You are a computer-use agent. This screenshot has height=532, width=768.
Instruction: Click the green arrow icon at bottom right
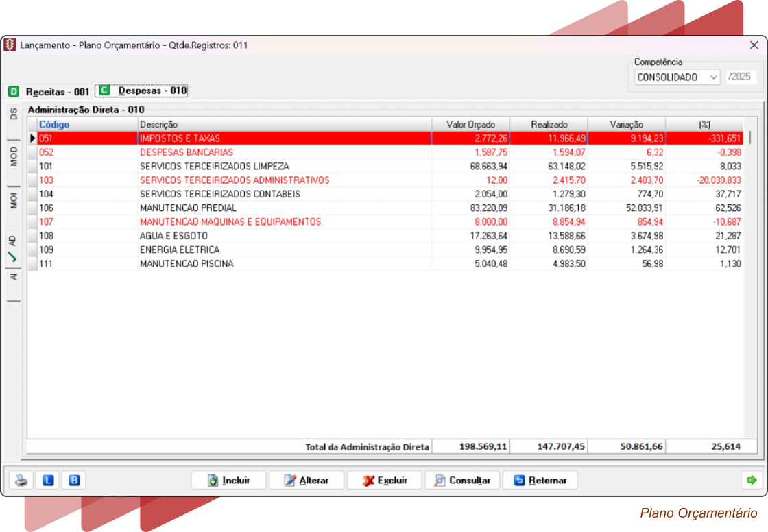752,481
